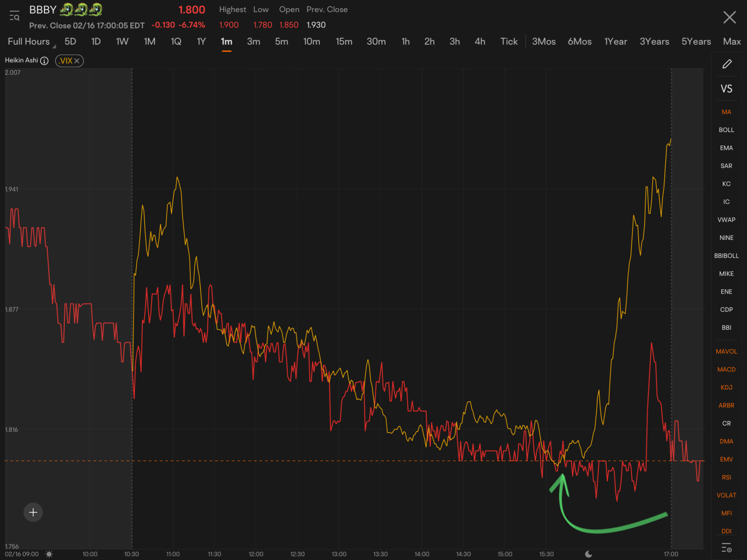Select the 1M monthly timeframe

[x=149, y=42]
